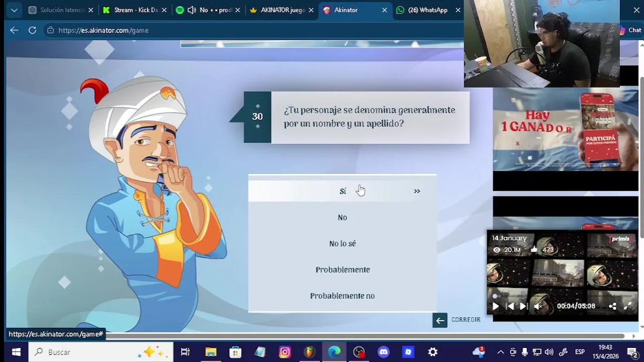The width and height of the screenshot is (644, 362).
Task: Skip to previous video in player
Action: [510, 306]
